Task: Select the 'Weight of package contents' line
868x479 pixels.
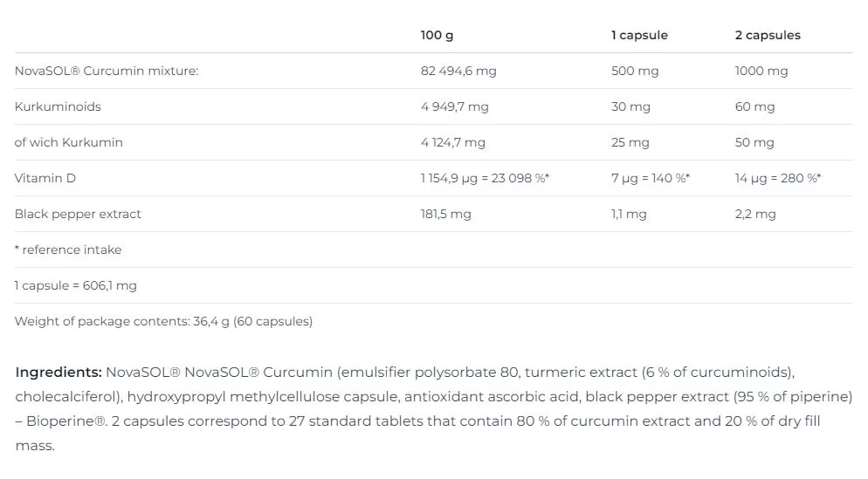Action: 163,321
